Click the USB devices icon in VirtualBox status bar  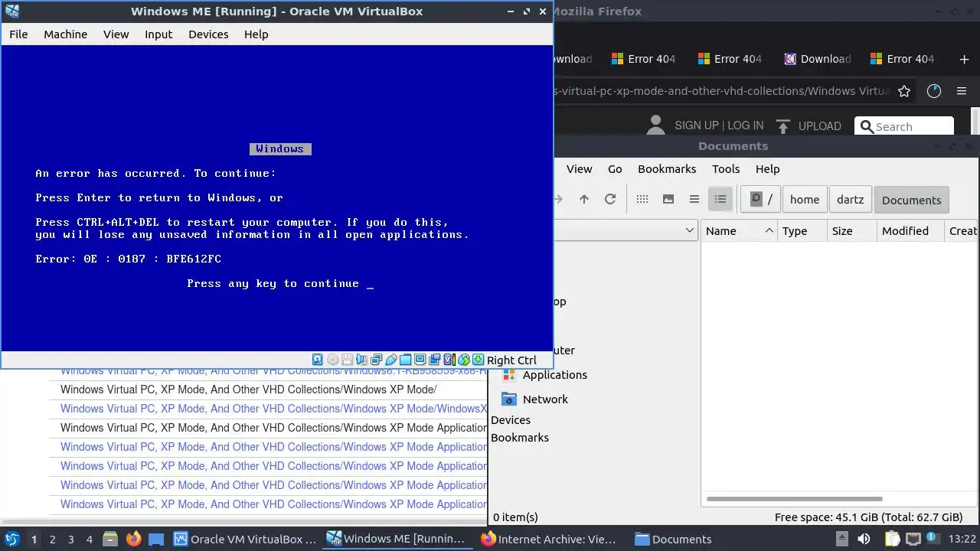(x=391, y=360)
